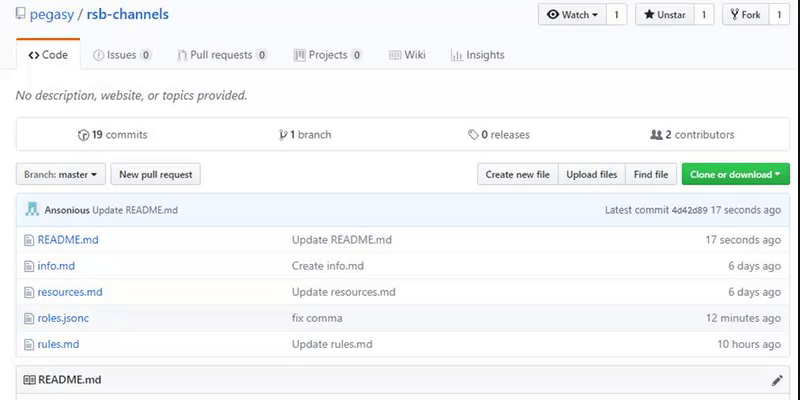
Task: Open the pegasy owner profile link
Action: coord(52,14)
